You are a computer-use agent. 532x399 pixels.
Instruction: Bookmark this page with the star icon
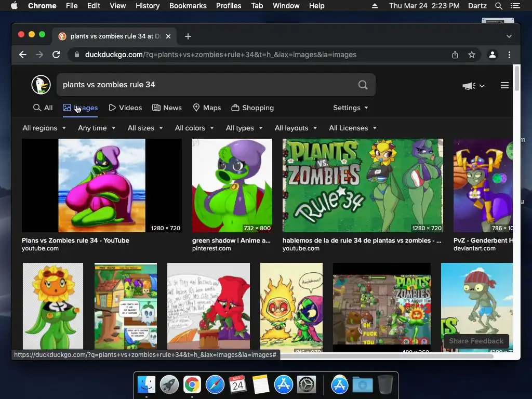pyautogui.click(x=472, y=55)
